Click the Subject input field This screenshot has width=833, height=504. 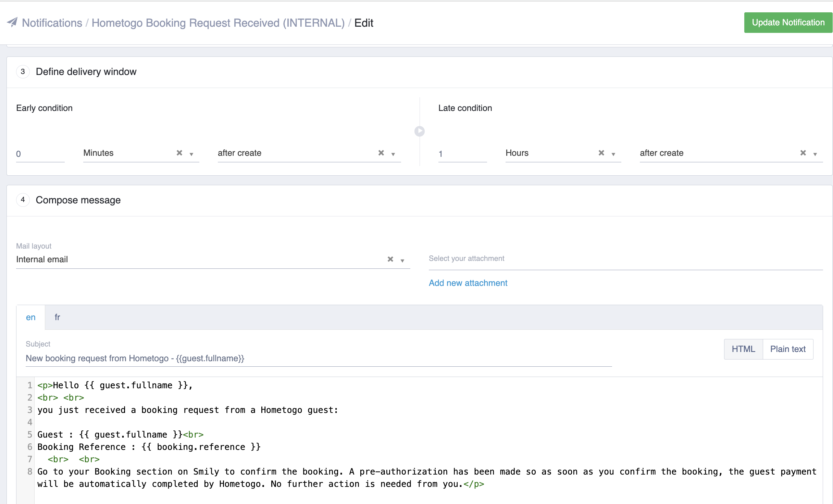(319, 358)
